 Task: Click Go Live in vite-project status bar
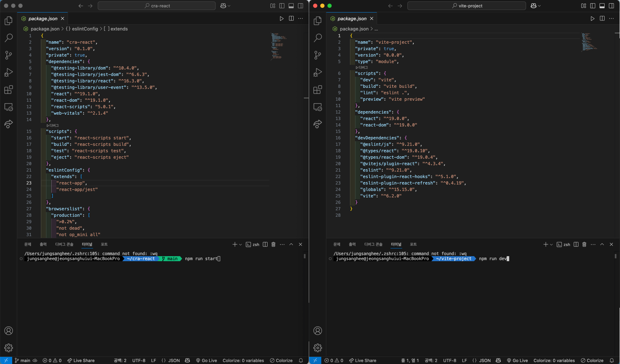pyautogui.click(x=517, y=360)
